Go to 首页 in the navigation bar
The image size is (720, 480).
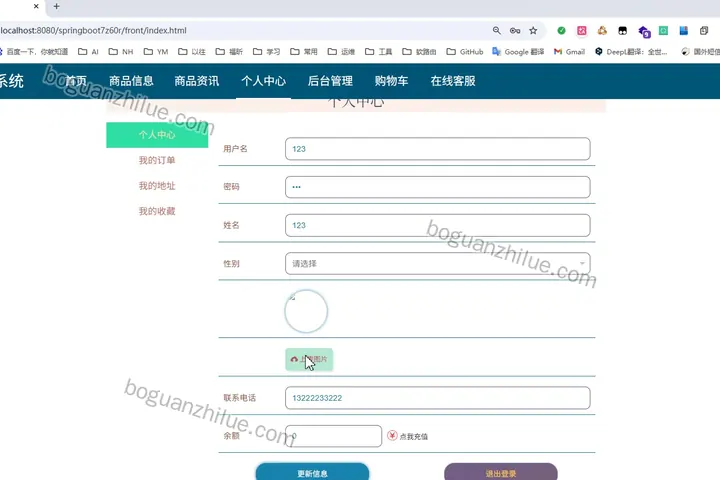76,81
